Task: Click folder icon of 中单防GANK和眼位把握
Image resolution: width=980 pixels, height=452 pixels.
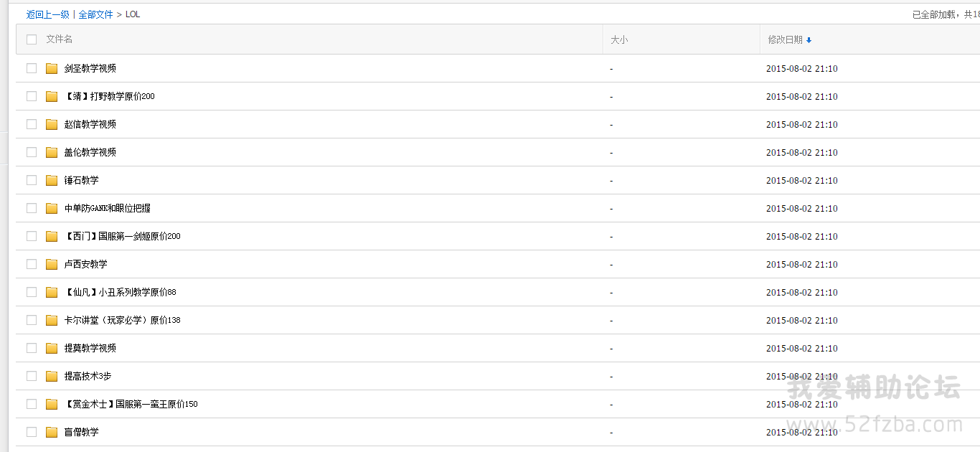Action: coord(52,208)
